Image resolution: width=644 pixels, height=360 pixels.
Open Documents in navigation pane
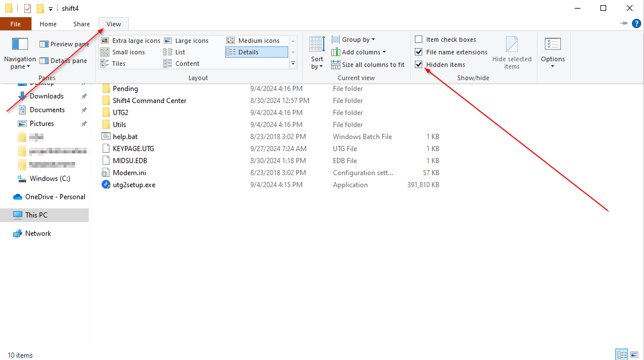click(x=47, y=110)
